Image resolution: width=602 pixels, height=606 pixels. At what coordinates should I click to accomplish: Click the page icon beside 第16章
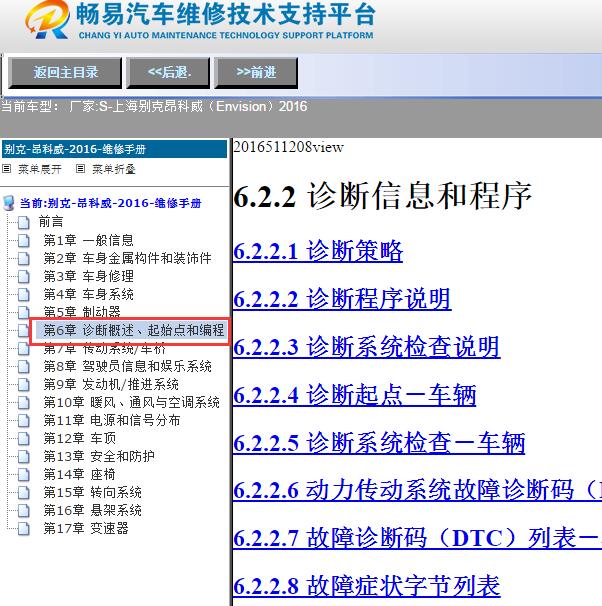point(24,511)
